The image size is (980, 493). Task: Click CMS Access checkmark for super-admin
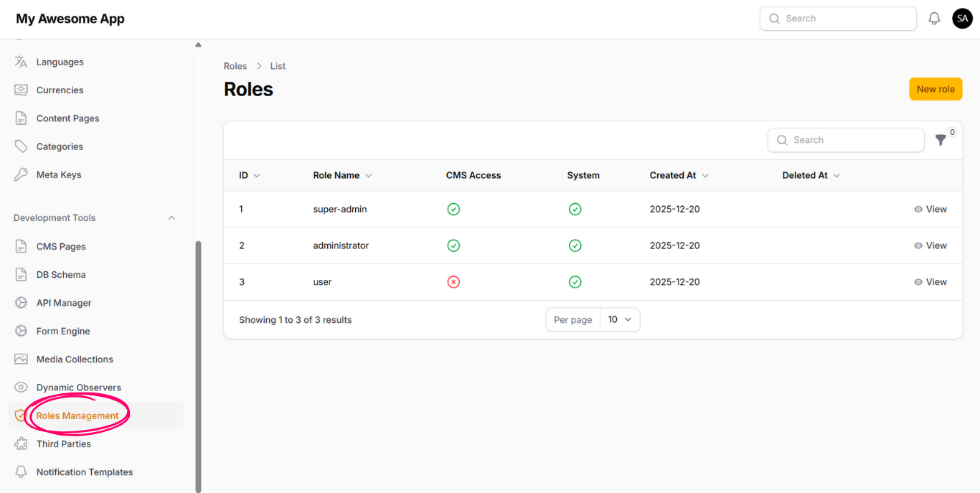pos(453,210)
